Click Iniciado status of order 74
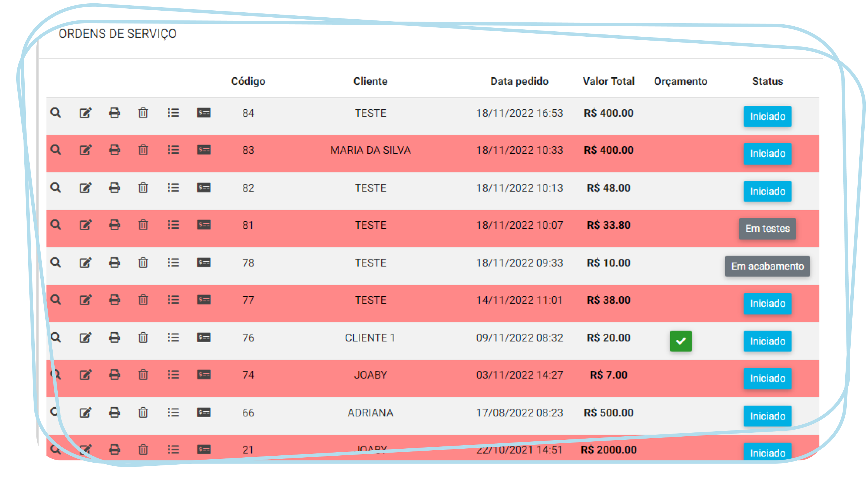Viewport: 868px width, 487px height. 767,378
